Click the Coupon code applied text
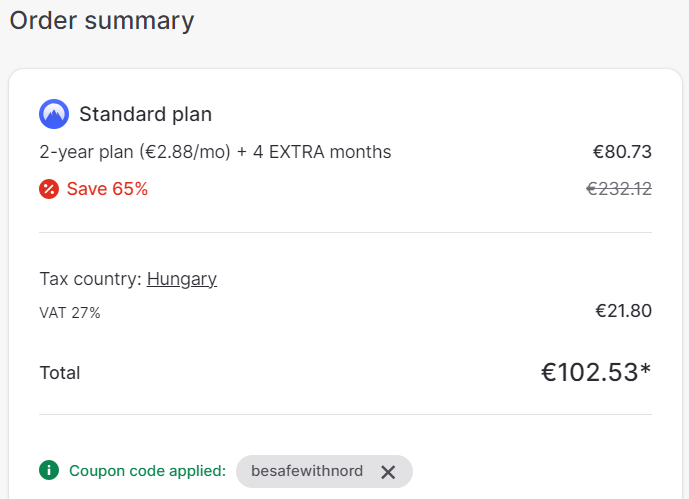 [x=147, y=471]
